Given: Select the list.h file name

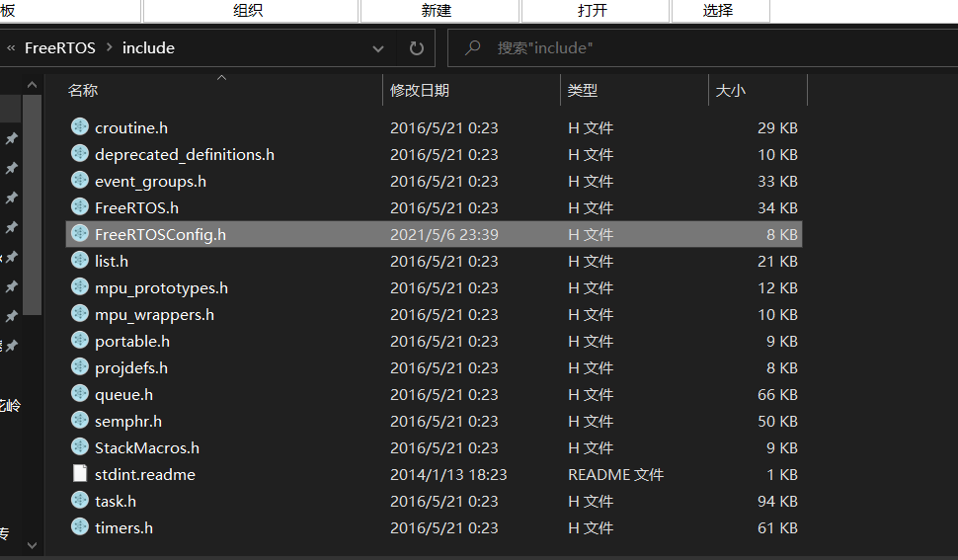Looking at the screenshot, I should pyautogui.click(x=112, y=262).
